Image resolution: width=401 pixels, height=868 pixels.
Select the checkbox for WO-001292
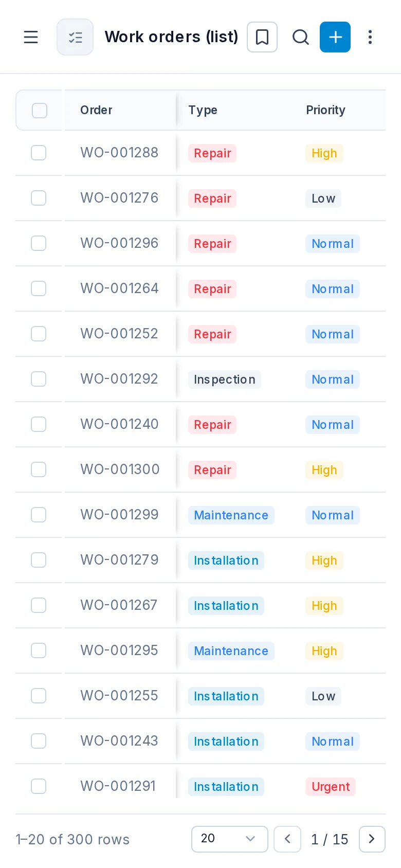pyautogui.click(x=39, y=379)
